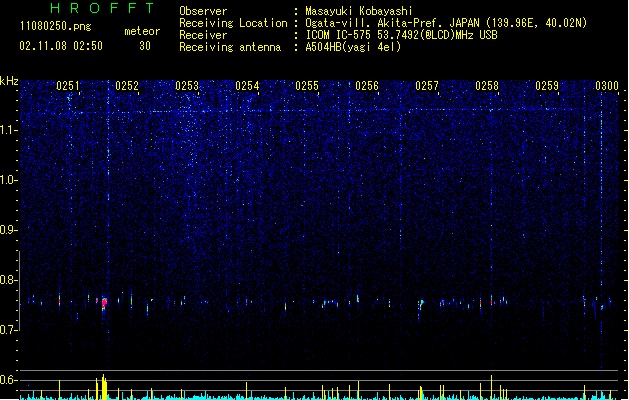Click the 0258 time marker
Viewport: 629px width, 400px height.
tap(487, 86)
